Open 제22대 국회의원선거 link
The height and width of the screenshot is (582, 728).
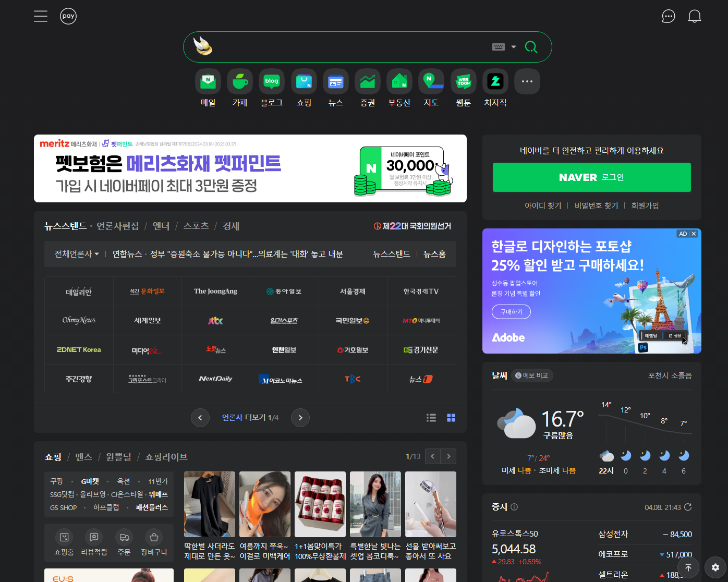(x=412, y=226)
